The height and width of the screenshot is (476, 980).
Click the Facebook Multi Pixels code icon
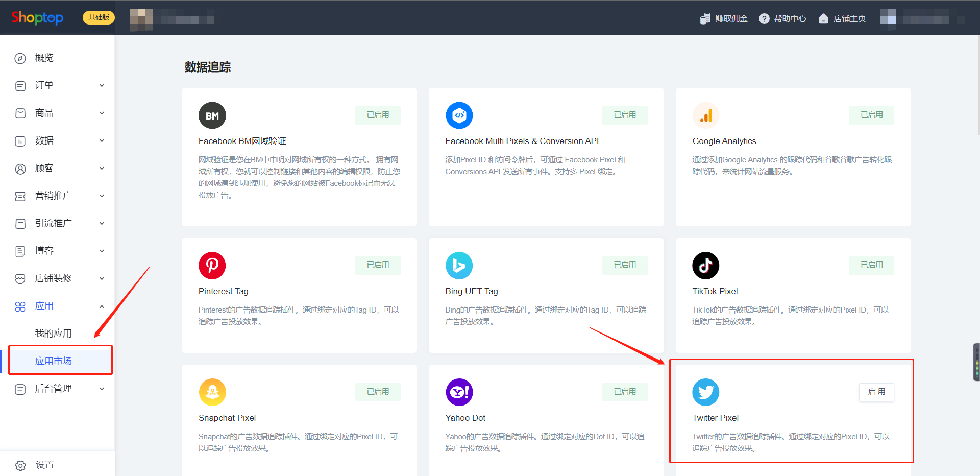coord(459,115)
